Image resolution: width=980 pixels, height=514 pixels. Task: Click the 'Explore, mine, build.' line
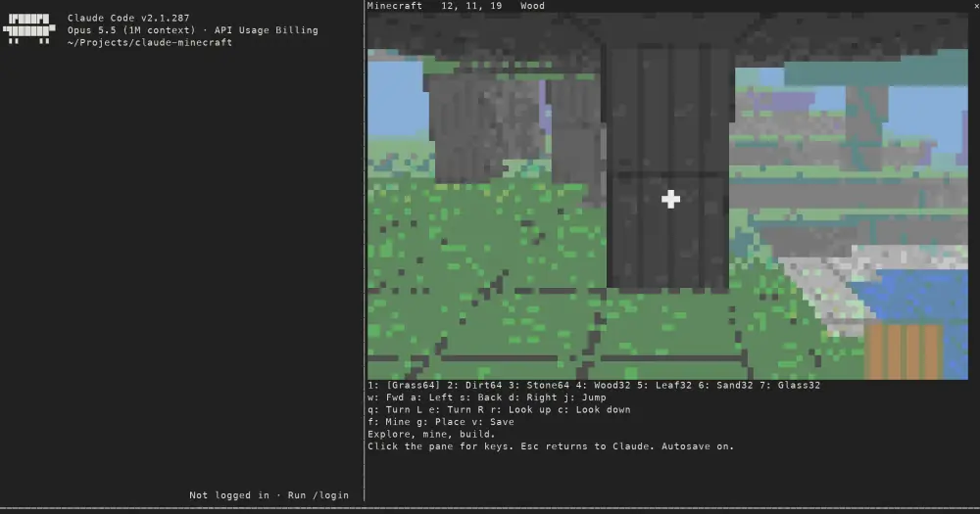[431, 434]
